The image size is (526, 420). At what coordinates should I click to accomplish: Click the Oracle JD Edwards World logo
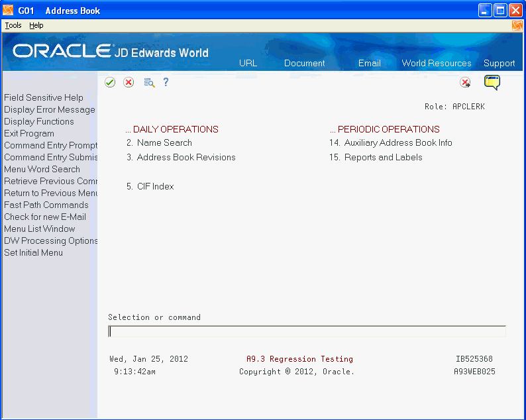pos(111,51)
